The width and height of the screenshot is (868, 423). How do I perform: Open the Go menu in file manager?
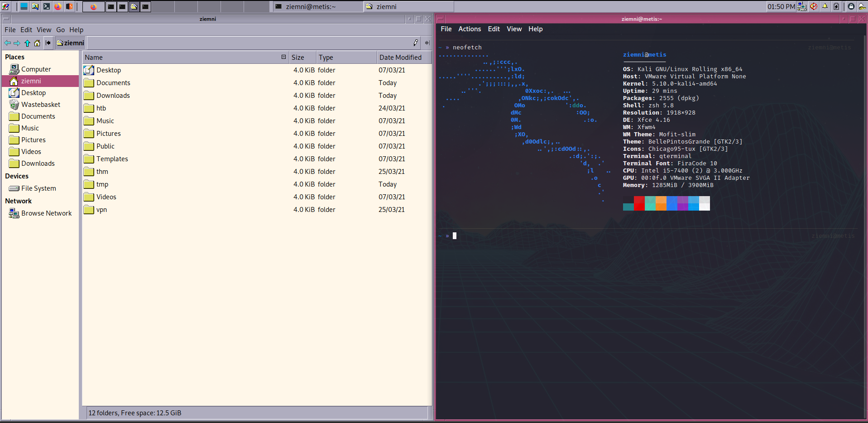60,30
